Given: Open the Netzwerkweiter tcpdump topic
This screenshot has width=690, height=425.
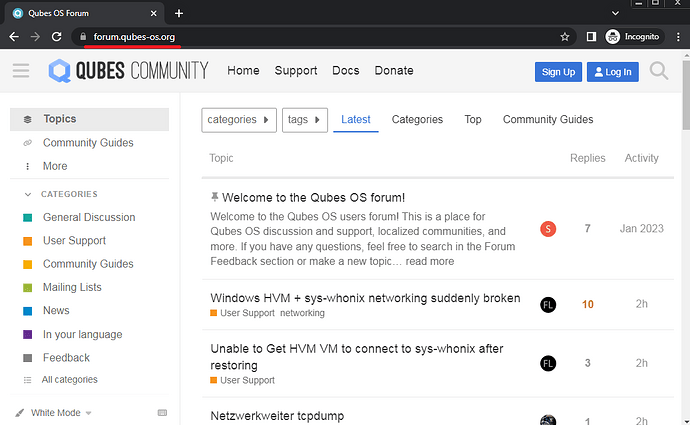Looking at the screenshot, I should 277,416.
